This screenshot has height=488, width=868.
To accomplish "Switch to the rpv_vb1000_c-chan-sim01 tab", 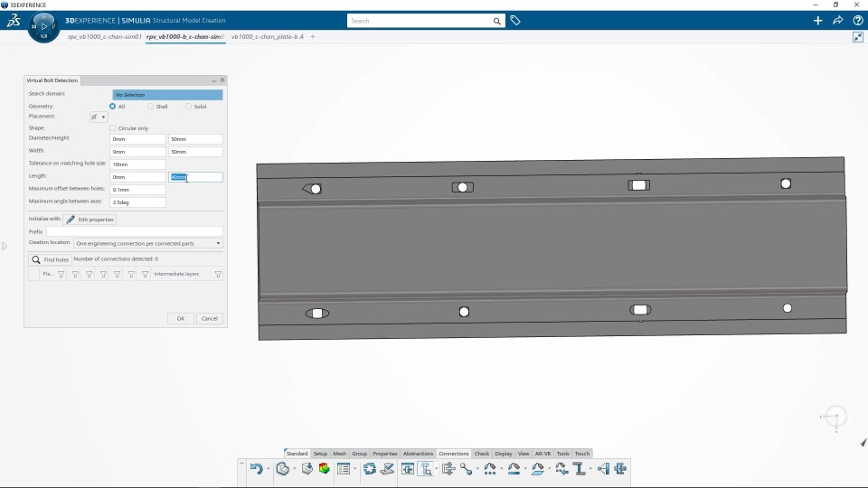I will point(105,36).
